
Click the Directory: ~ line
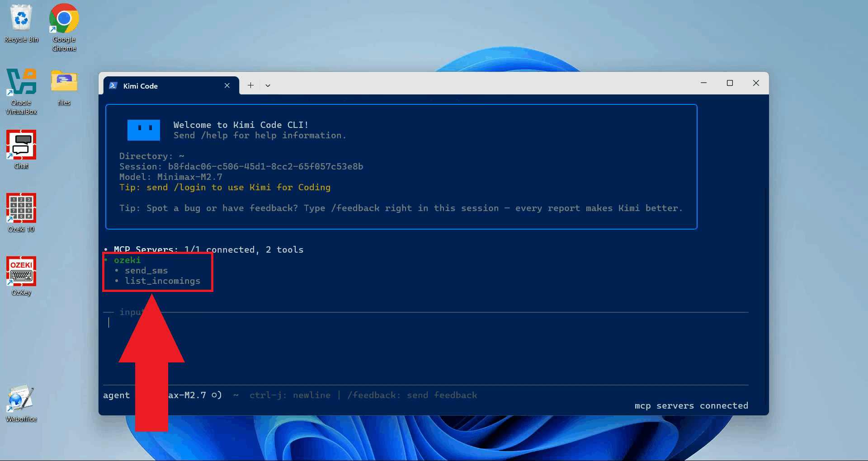tap(151, 156)
